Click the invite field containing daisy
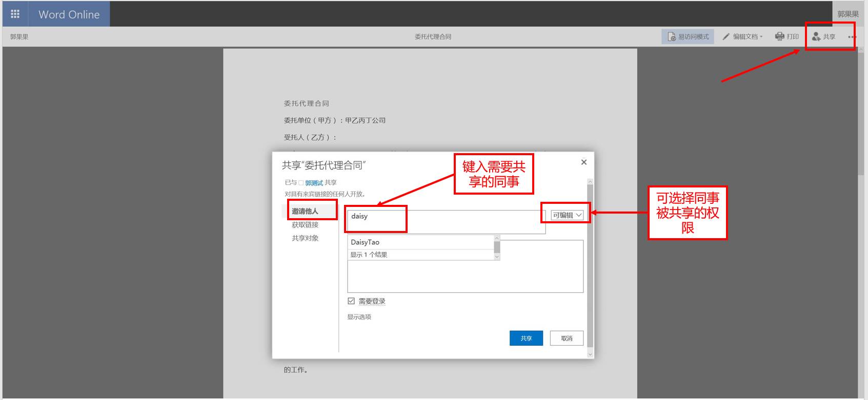The height and width of the screenshot is (400, 868). point(446,222)
